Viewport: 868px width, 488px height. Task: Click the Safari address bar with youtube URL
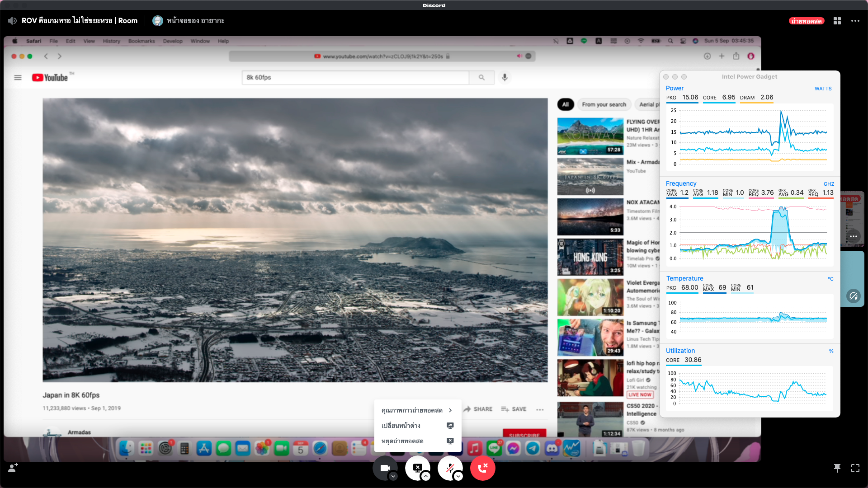pyautogui.click(x=382, y=56)
